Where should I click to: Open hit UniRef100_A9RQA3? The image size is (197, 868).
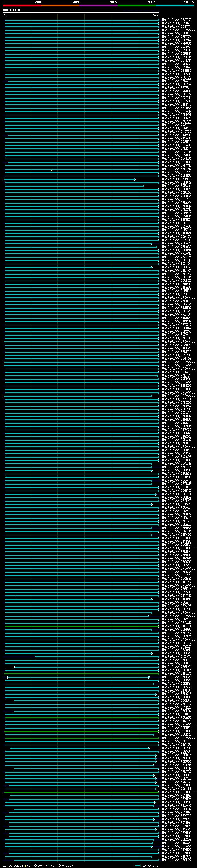tap(176, 91)
